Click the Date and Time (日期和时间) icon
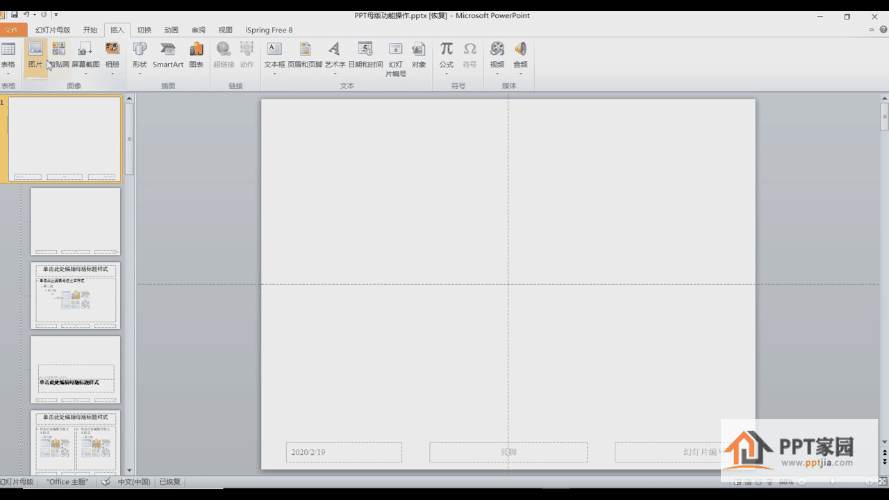This screenshot has width=889, height=500. coord(366,56)
